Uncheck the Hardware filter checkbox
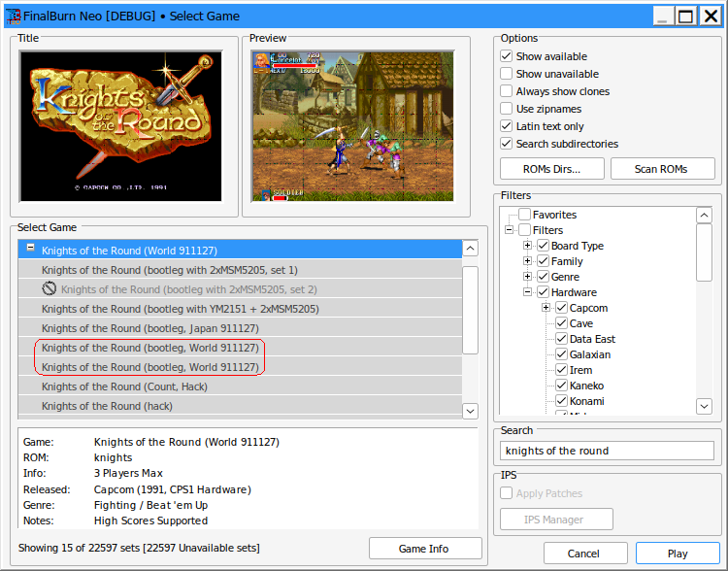728x571 pixels. point(544,292)
